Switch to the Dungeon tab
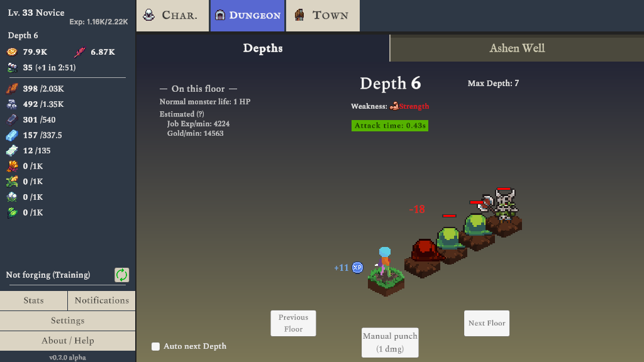 (x=247, y=16)
